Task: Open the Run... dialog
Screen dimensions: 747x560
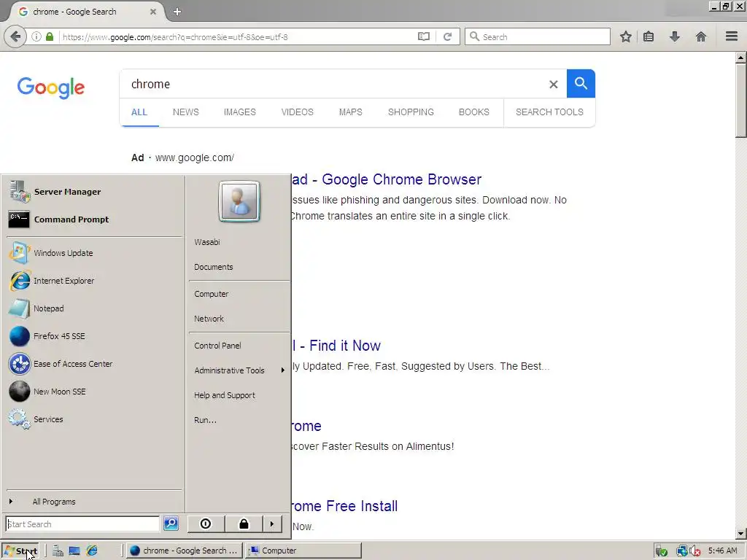Action: tap(239, 420)
